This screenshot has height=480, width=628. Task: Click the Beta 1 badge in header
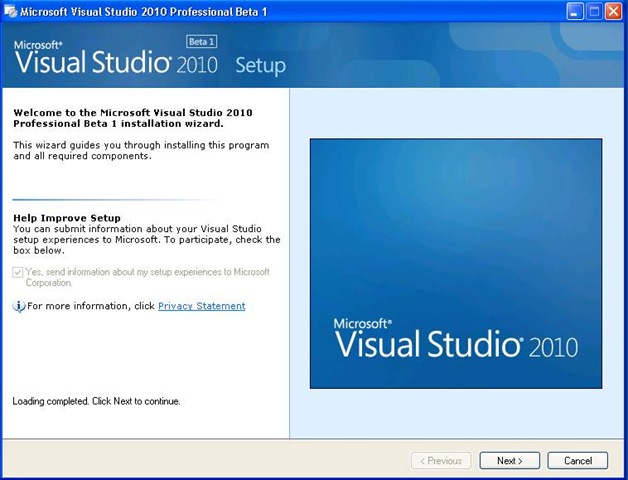[x=201, y=42]
